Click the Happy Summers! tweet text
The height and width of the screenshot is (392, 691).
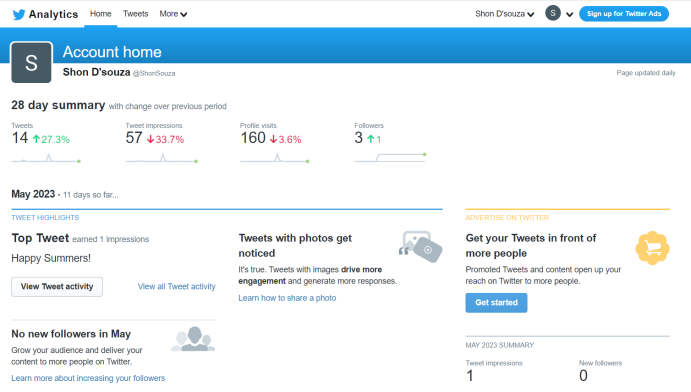(x=51, y=258)
